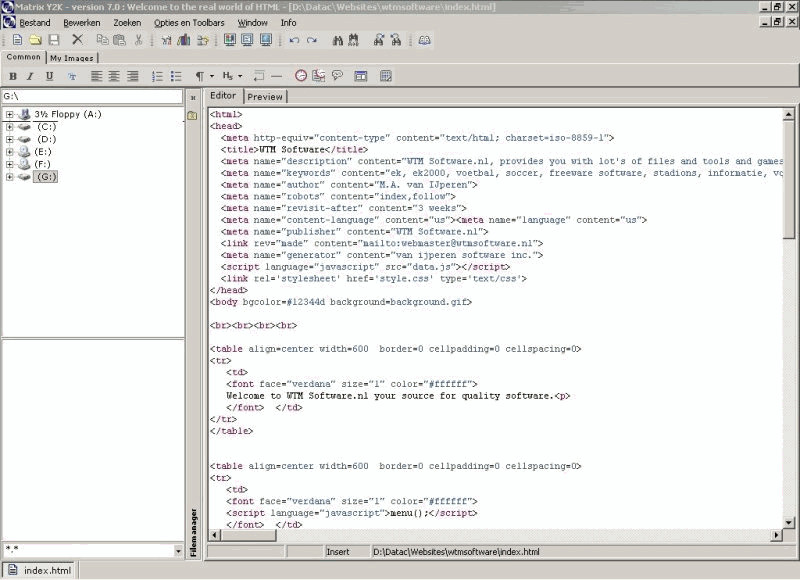Align text left
Image resolution: width=800 pixels, height=580 pixels.
tap(96, 76)
